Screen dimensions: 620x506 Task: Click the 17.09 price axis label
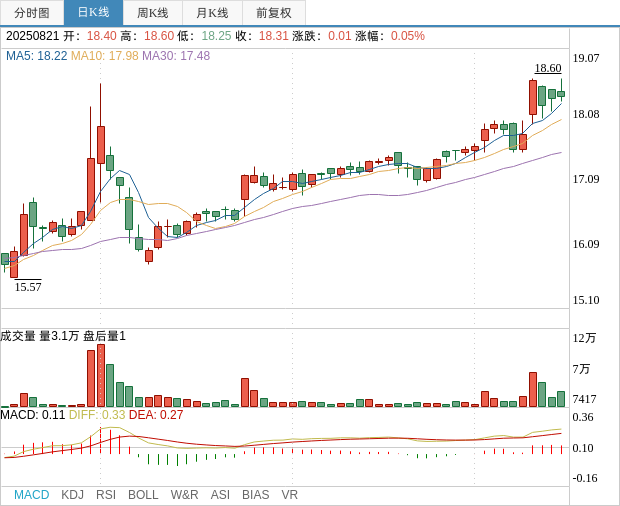[x=586, y=179]
